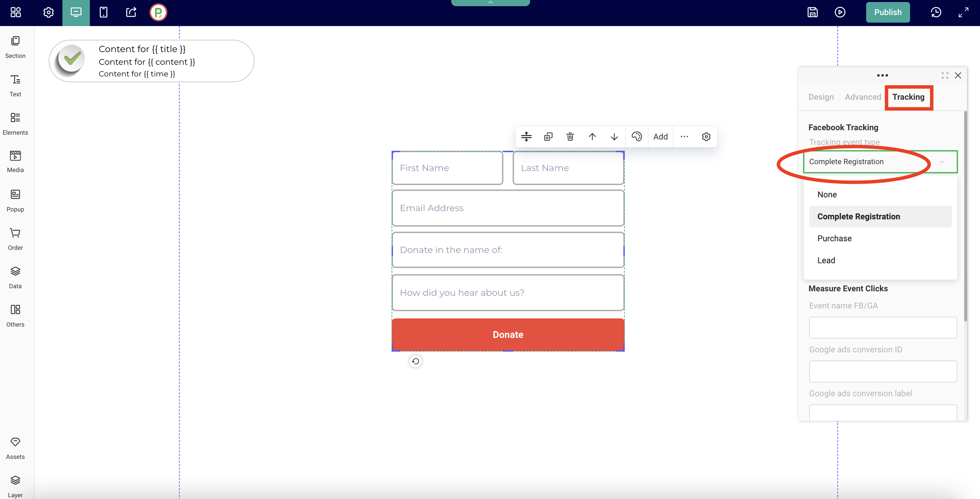Switch to the Design tab
This screenshot has height=499, width=980.
[821, 97]
